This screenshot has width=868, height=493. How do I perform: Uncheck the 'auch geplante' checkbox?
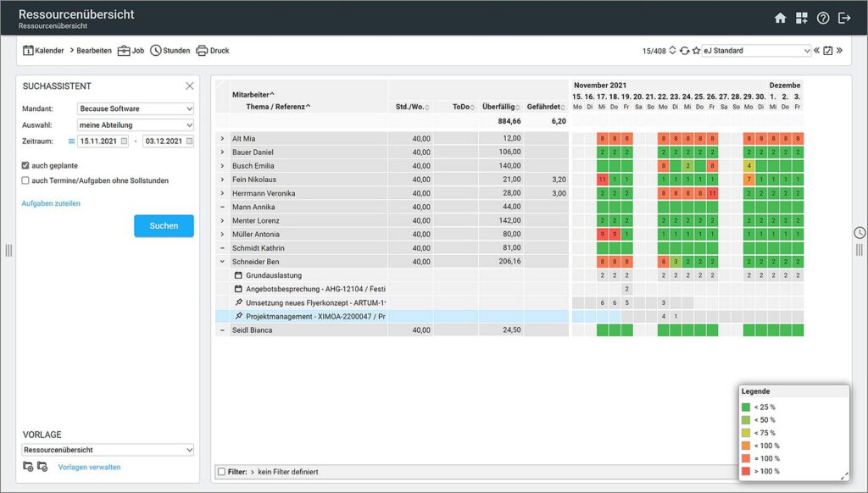25,165
